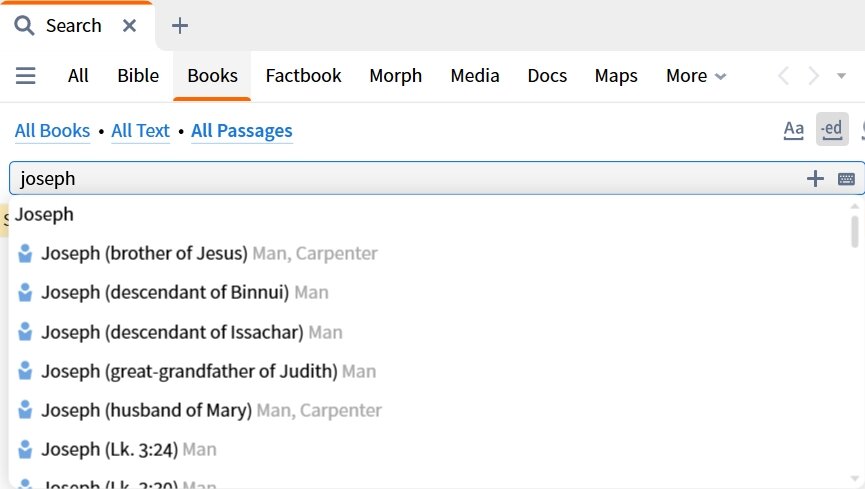Image resolution: width=865 pixels, height=489 pixels.
Task: Expand the More search types dropdown
Action: click(x=696, y=76)
